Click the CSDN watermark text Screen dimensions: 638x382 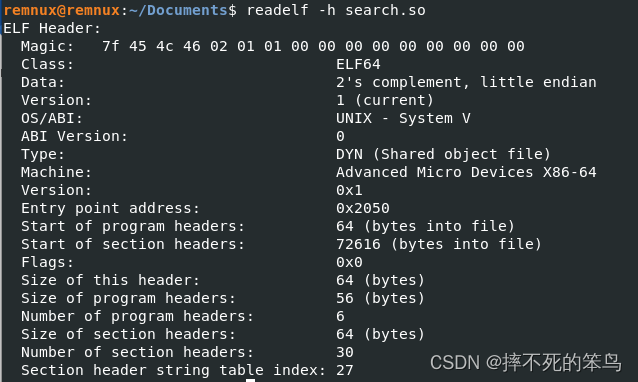pos(526,362)
